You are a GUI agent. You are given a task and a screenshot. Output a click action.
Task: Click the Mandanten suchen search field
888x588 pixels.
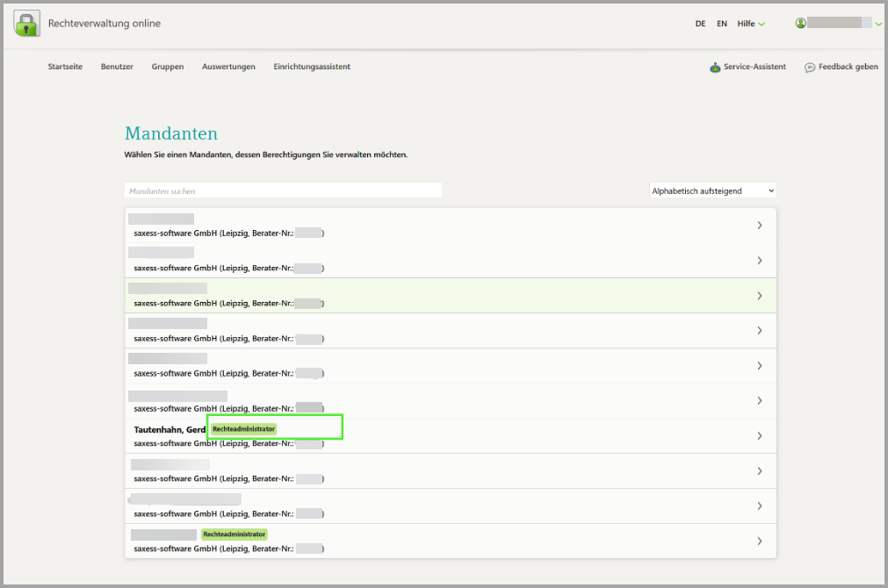pos(283,190)
